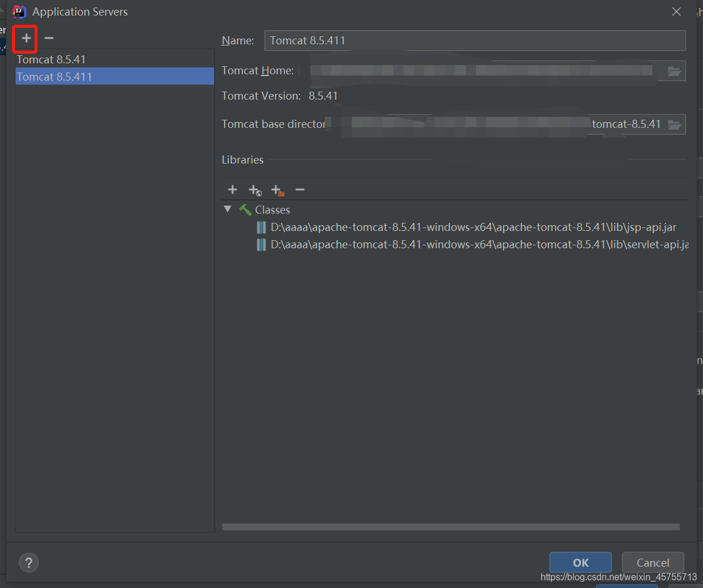Click the jar icon beside servlet-api.jar
This screenshot has width=703, height=588.
(261, 245)
